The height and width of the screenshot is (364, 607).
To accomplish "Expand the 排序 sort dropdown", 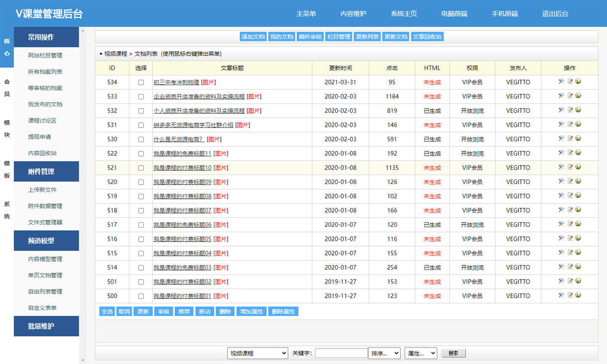I will [x=384, y=353].
